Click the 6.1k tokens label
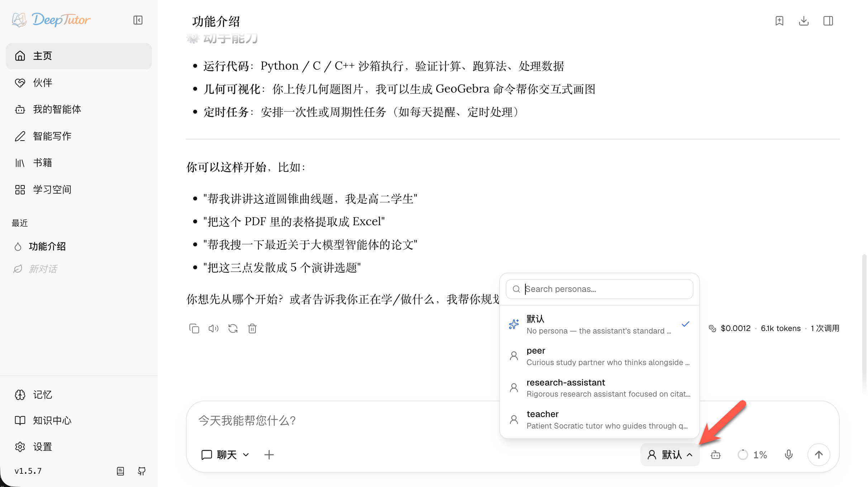 point(781,328)
